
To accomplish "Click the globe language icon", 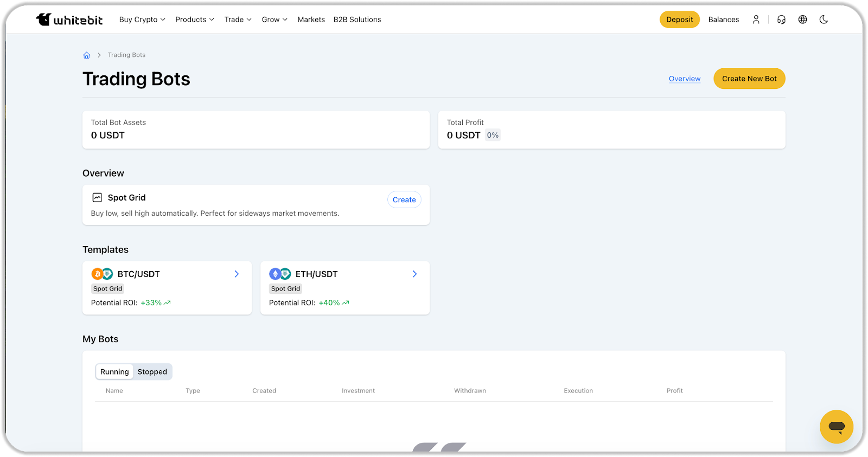I will coord(802,20).
